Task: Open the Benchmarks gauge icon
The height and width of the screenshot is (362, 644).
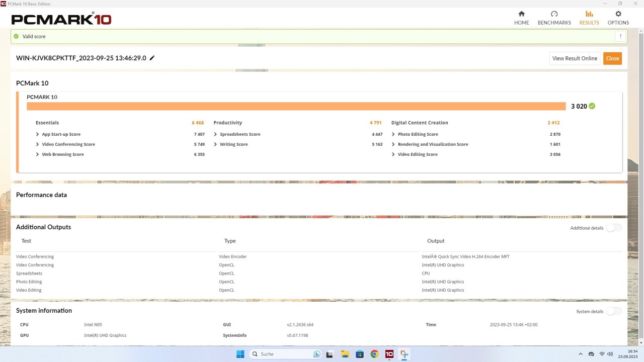Action: (x=554, y=14)
